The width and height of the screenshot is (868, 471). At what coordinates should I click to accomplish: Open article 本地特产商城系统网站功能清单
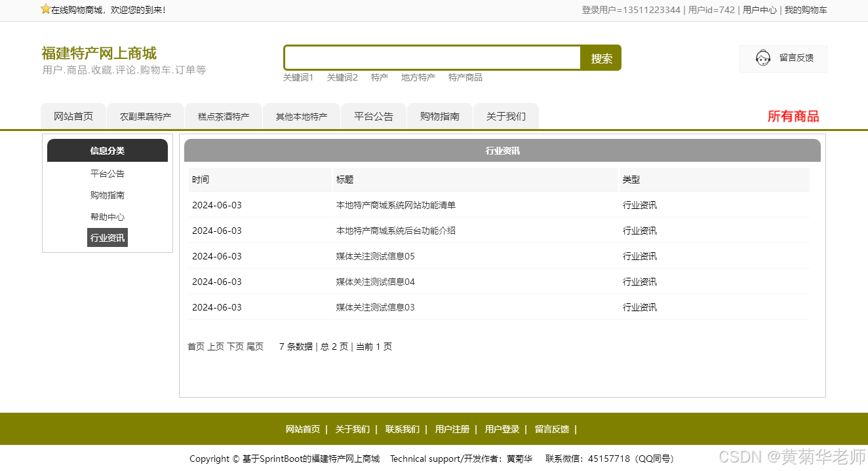tap(396, 205)
